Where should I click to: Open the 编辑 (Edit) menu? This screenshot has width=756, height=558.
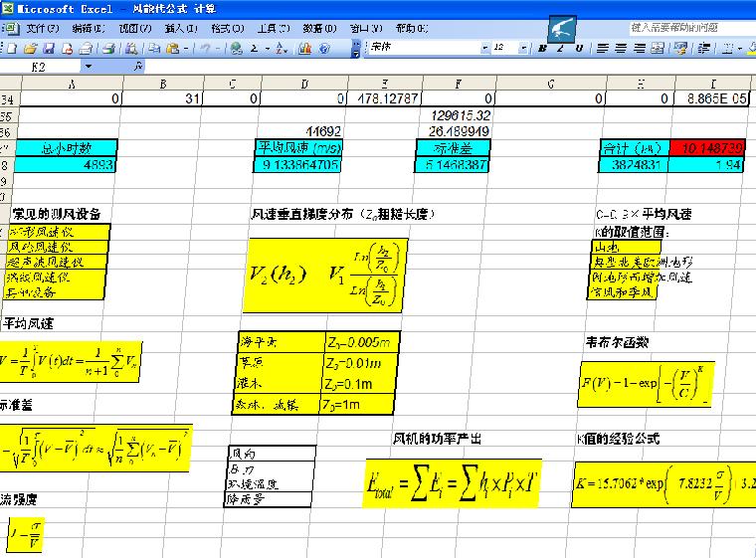(x=89, y=29)
